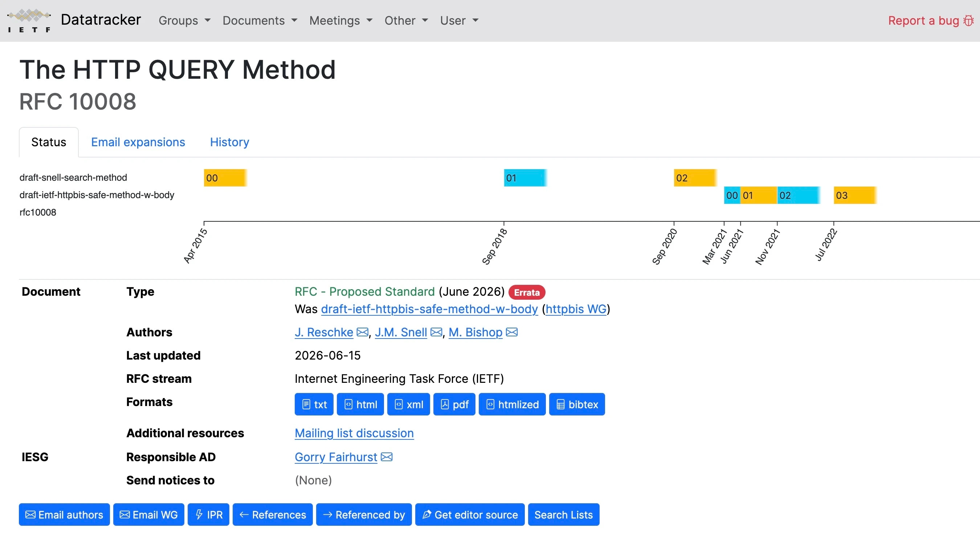Switch to Email expansions tab

(x=138, y=142)
